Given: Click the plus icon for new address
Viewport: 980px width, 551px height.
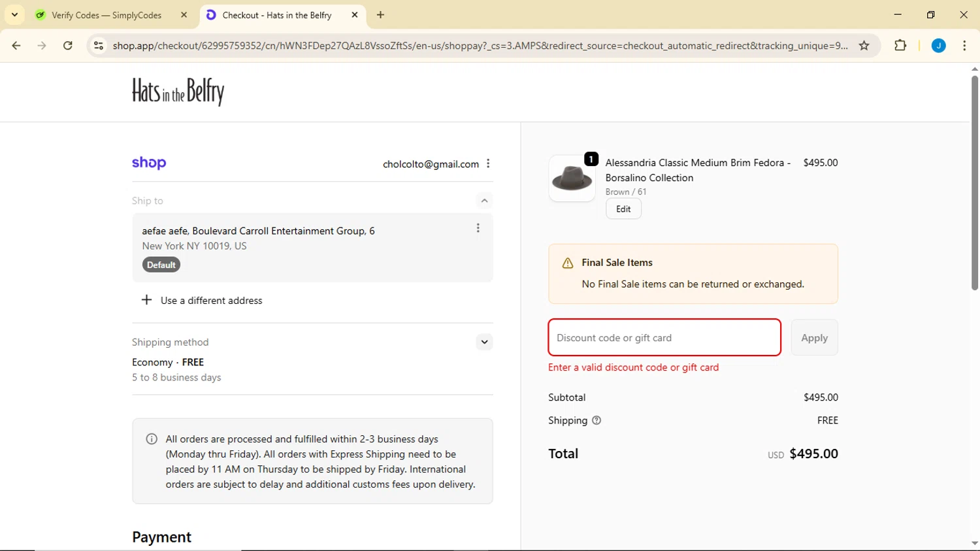Looking at the screenshot, I should click(x=146, y=300).
